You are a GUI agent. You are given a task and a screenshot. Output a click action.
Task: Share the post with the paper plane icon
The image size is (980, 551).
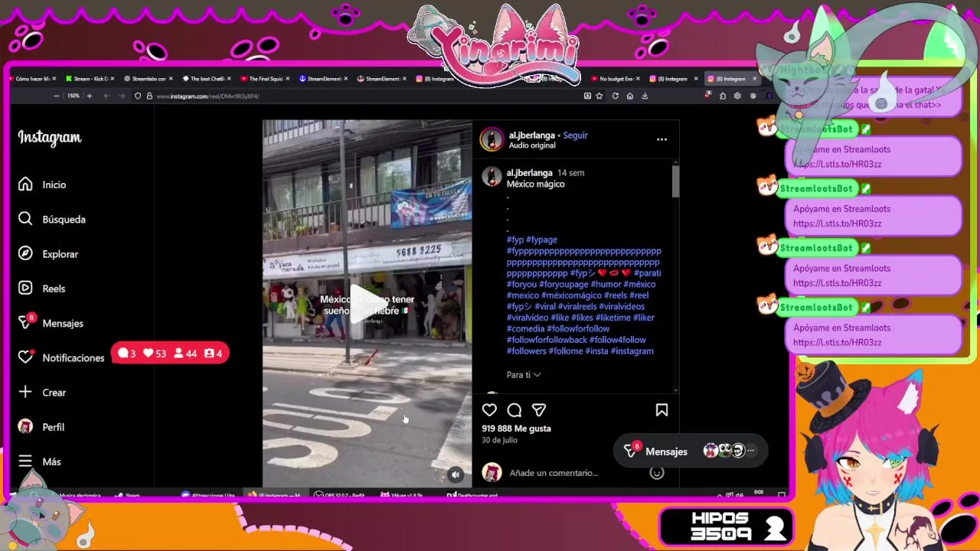pos(539,410)
